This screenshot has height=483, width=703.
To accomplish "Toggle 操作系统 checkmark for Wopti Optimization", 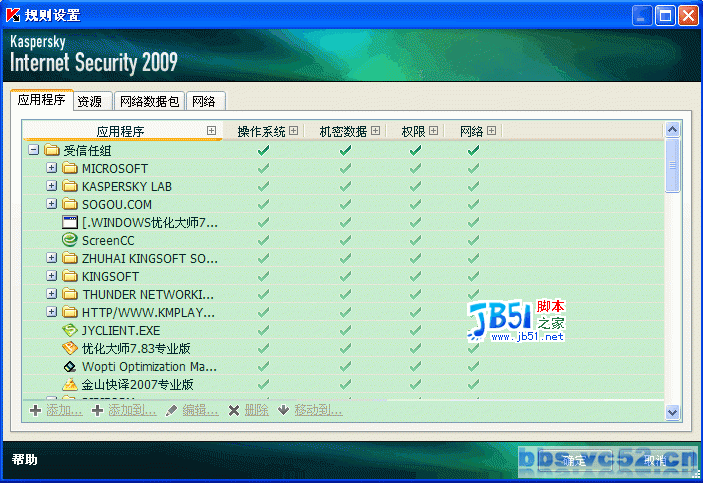I will click(x=264, y=366).
